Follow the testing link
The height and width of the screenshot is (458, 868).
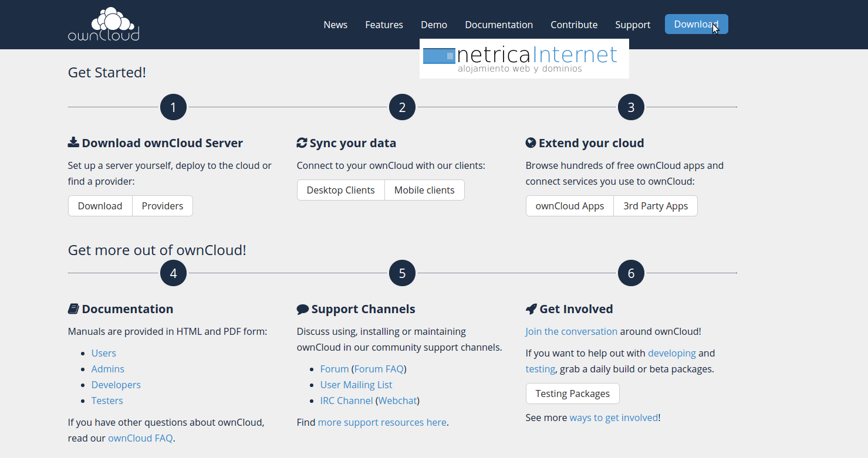click(x=541, y=369)
